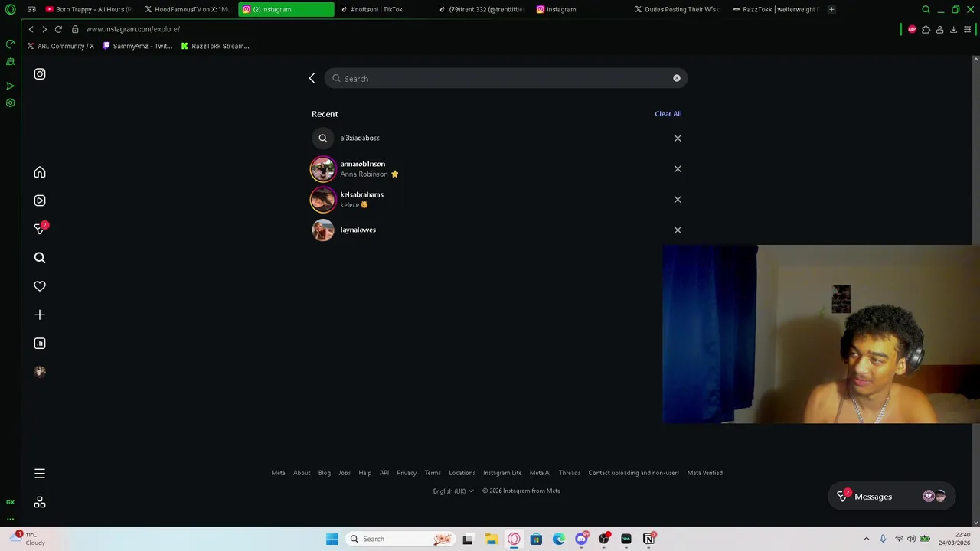Open the Meta footer link
Viewport: 980px width, 551px height.
tap(278, 473)
